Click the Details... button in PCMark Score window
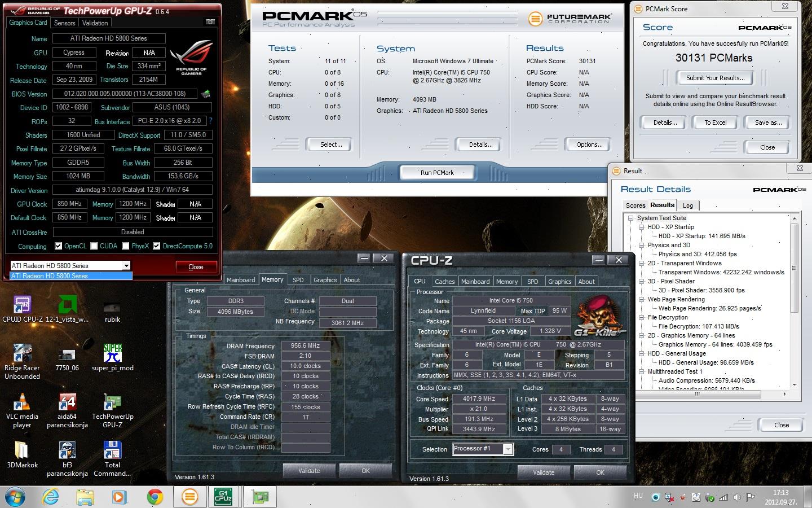812x508 pixels. pyautogui.click(x=665, y=122)
